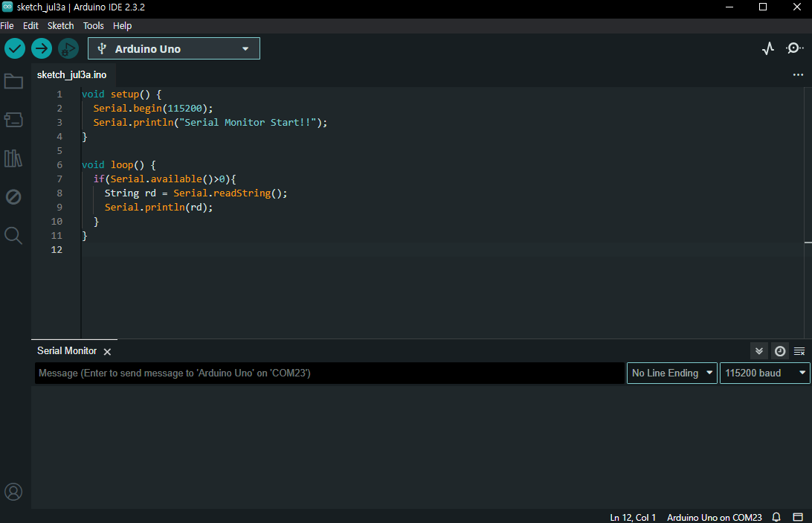Click the Arduino IDE logo in title bar
The height and width of the screenshot is (523, 812).
click(7, 7)
